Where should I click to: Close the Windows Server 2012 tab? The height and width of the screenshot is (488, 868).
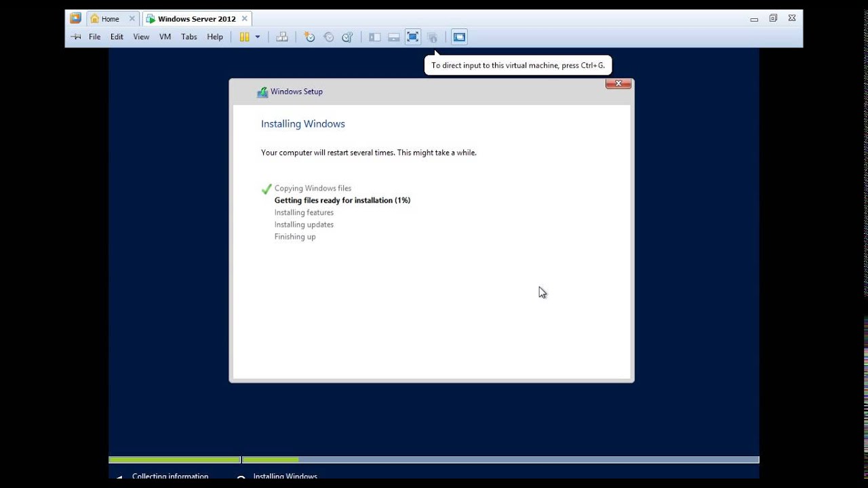244,19
